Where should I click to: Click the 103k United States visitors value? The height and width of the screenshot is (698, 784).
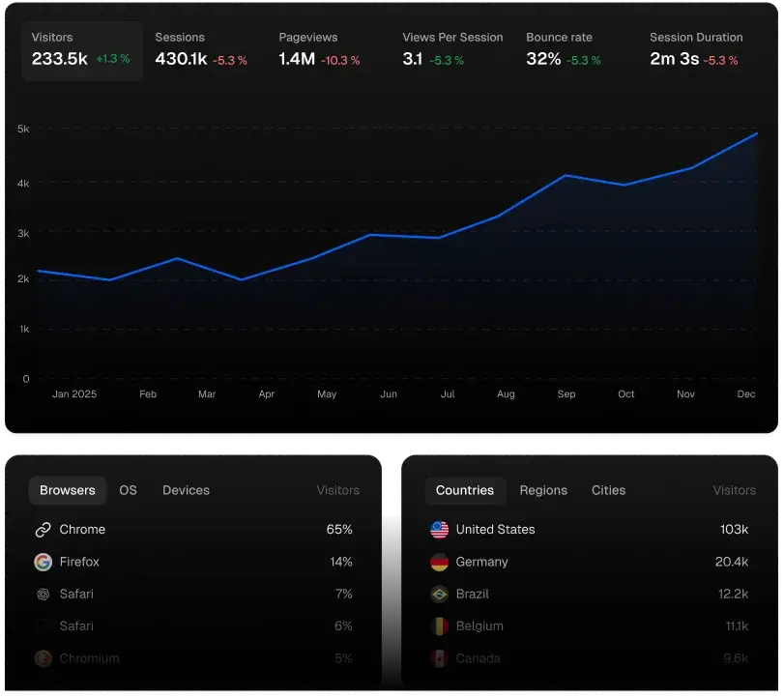(x=734, y=530)
